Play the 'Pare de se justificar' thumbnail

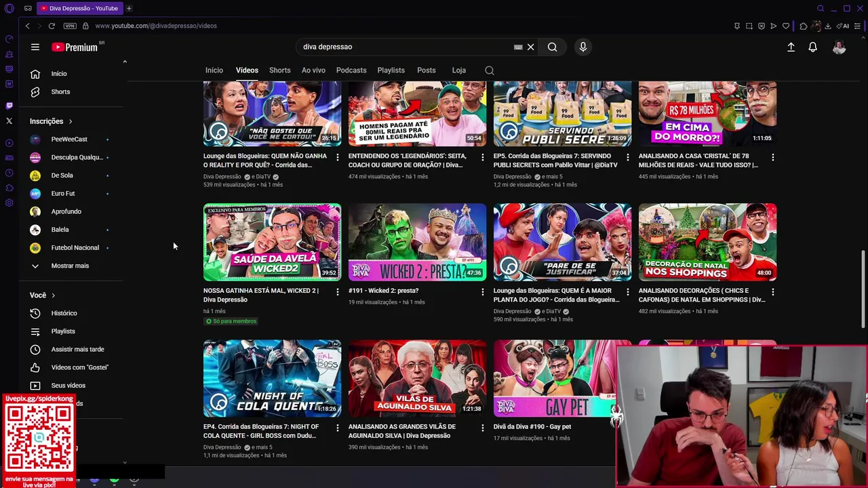(562, 242)
